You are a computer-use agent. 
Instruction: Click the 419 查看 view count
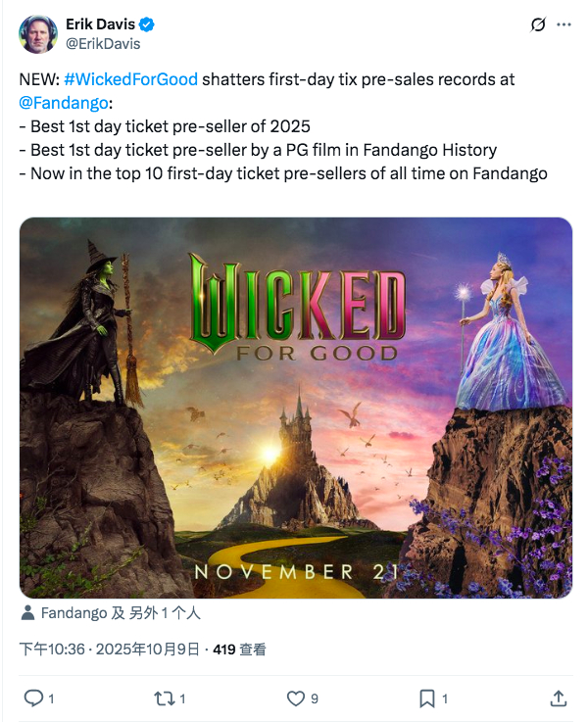click(239, 650)
